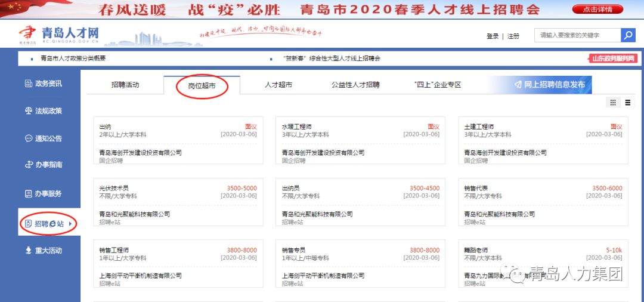The height and width of the screenshot is (302, 644).
Task: Switch to grid view icon
Action: 612,103
